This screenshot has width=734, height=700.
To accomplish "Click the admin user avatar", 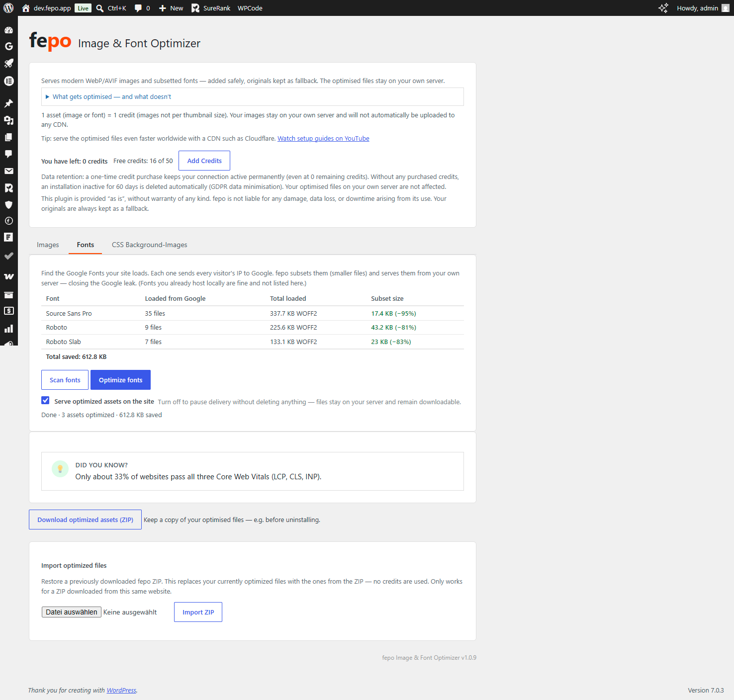I will (725, 8).
